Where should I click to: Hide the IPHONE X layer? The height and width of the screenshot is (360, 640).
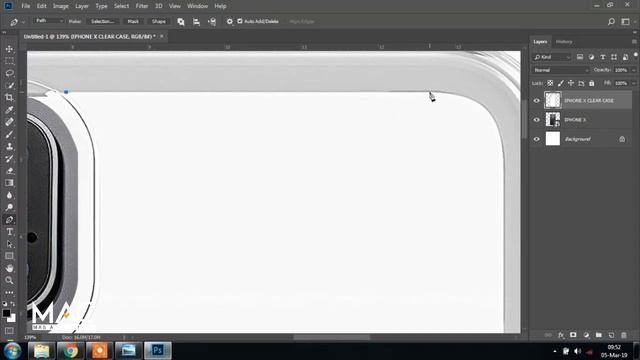pyautogui.click(x=537, y=120)
